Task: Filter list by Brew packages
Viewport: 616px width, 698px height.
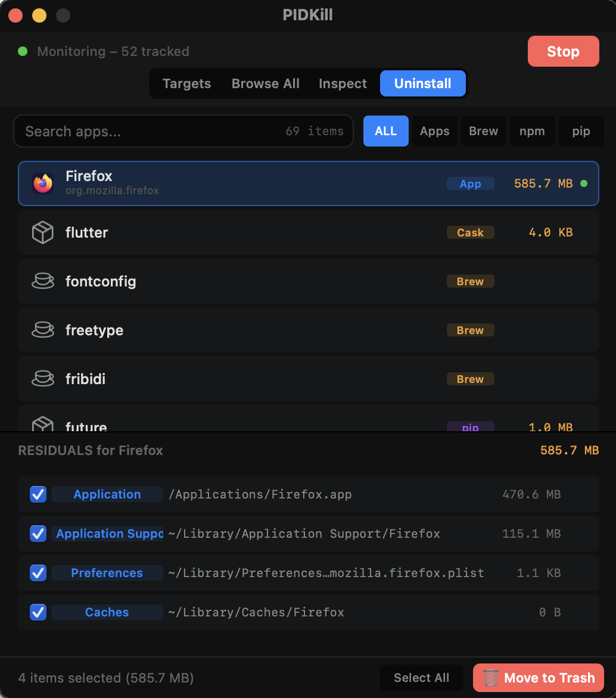Action: coord(483,131)
